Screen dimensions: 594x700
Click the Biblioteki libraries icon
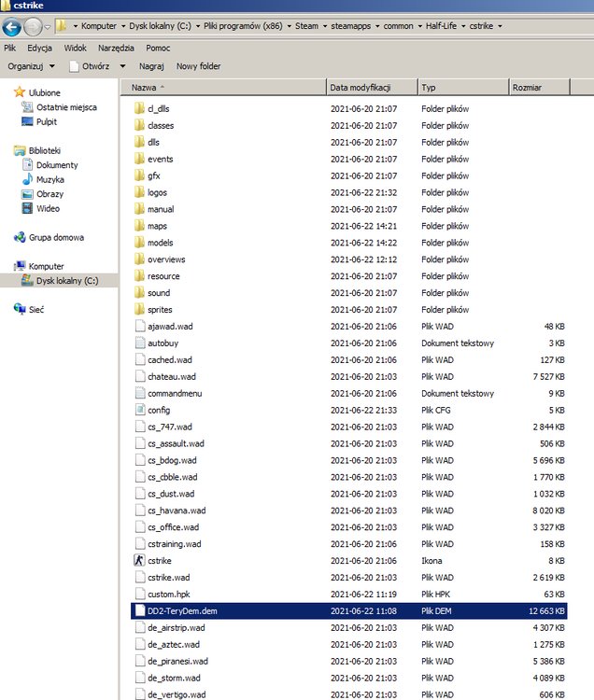(20, 150)
